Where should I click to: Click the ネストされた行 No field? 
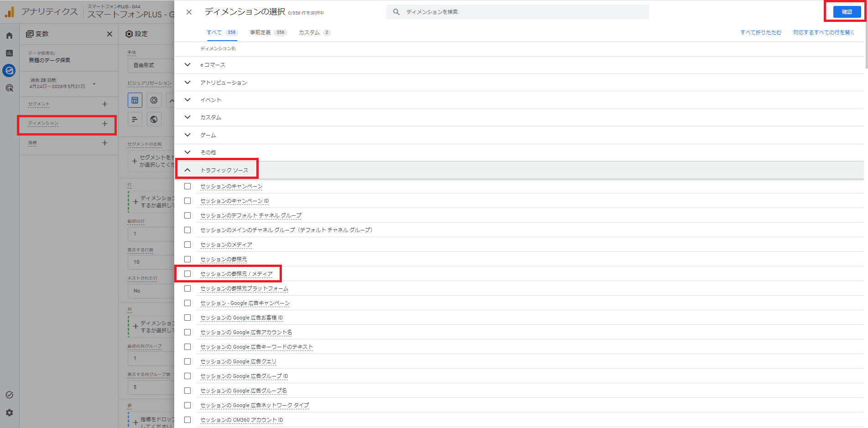click(x=151, y=291)
